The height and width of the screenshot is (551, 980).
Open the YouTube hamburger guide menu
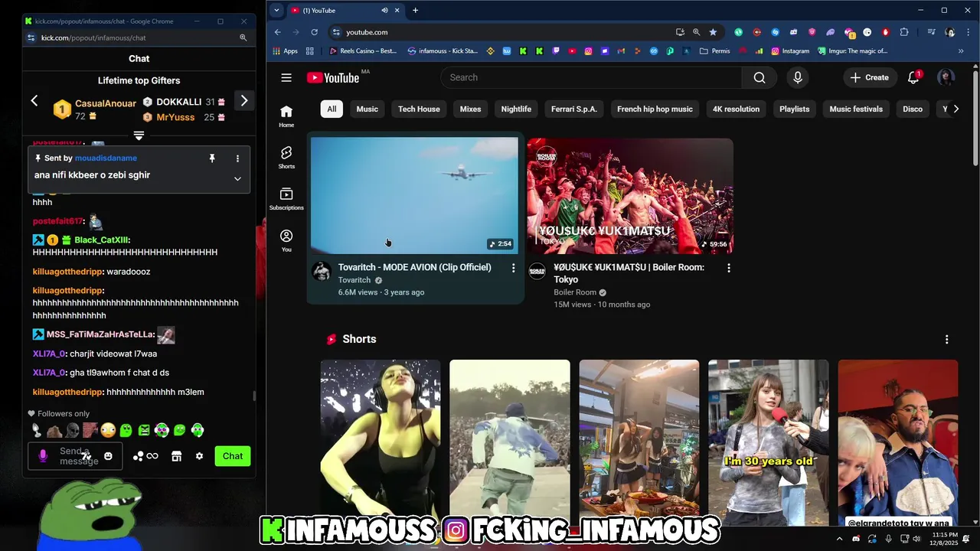(286, 77)
